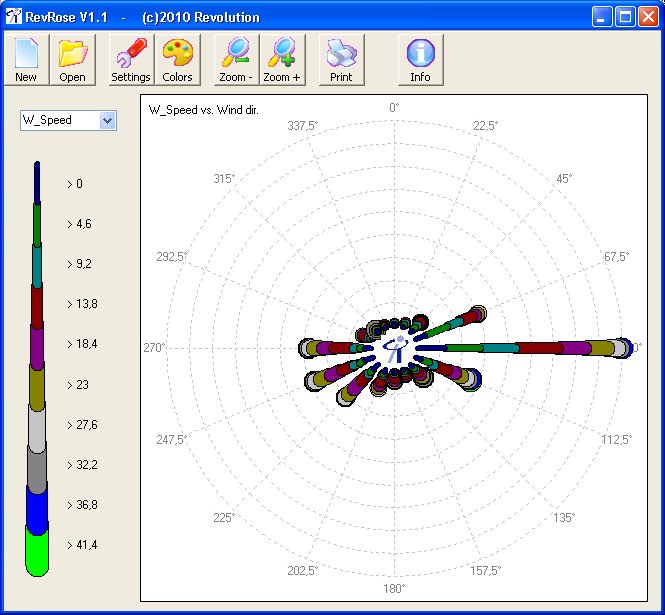Click the 292,5° direction label
This screenshot has width=665, height=615.
172,257
